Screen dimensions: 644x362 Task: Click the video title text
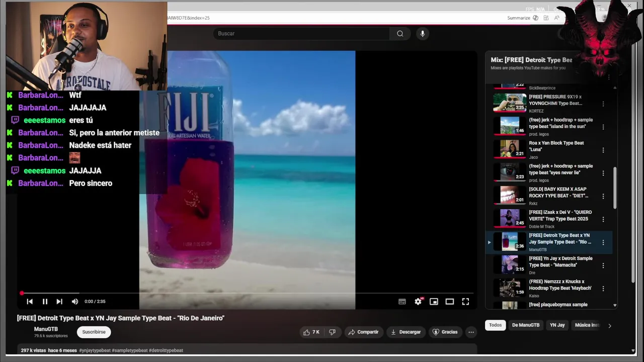(121, 318)
